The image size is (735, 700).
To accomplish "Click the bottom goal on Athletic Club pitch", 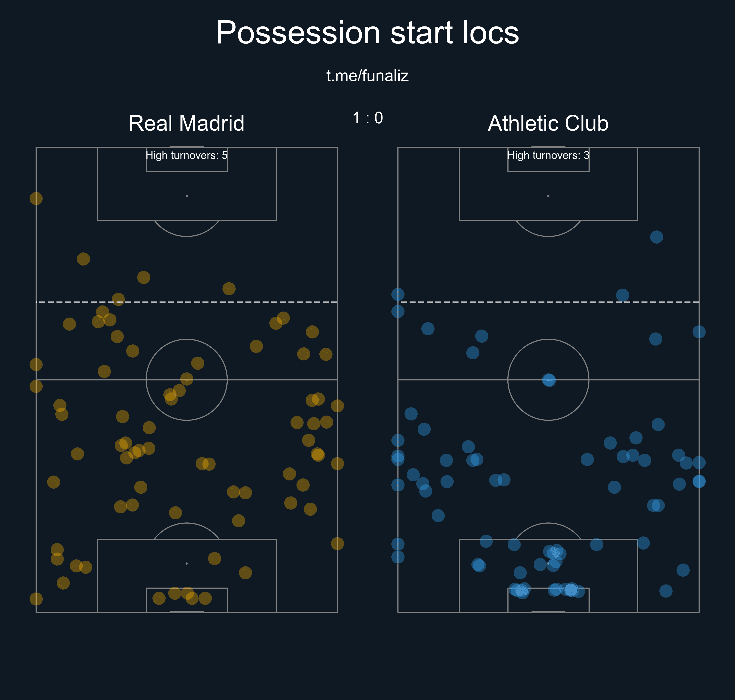I will click(548, 612).
